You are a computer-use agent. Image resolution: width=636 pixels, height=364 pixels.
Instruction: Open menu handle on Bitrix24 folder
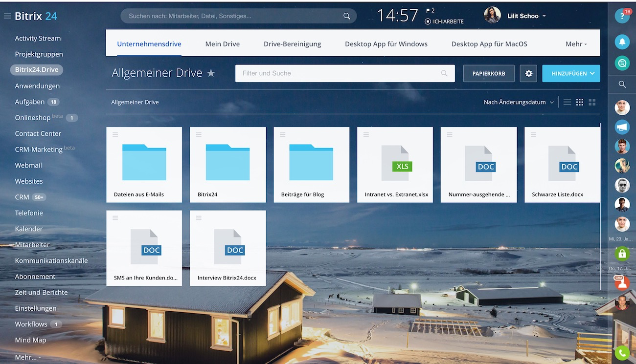[199, 134]
